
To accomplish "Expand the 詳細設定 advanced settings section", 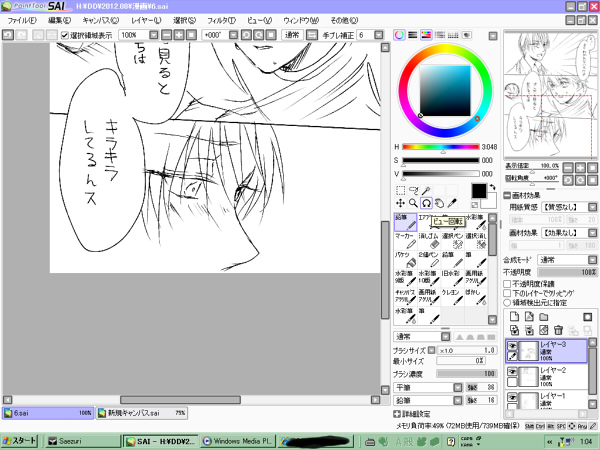I will pyautogui.click(x=398, y=413).
